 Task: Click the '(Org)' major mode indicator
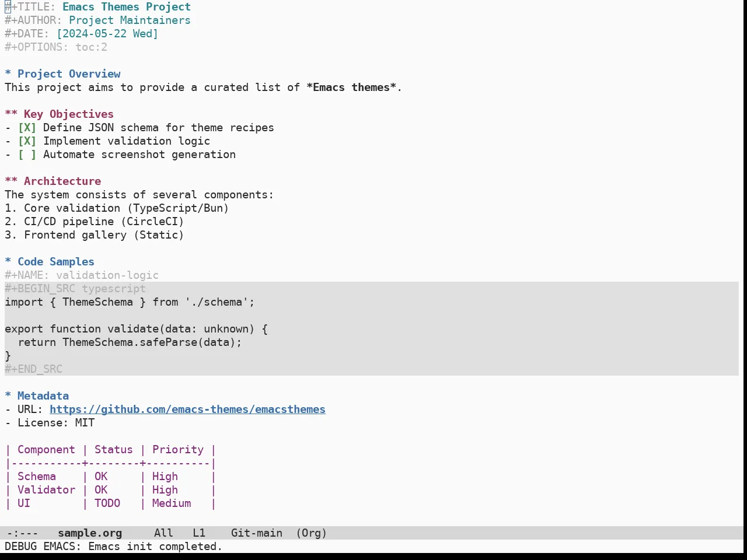click(312, 533)
